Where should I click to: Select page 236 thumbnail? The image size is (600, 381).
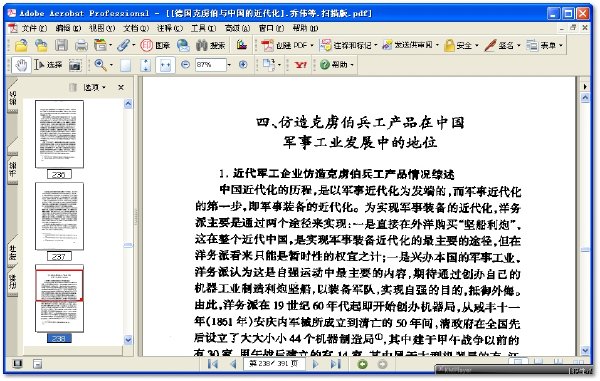[59, 134]
